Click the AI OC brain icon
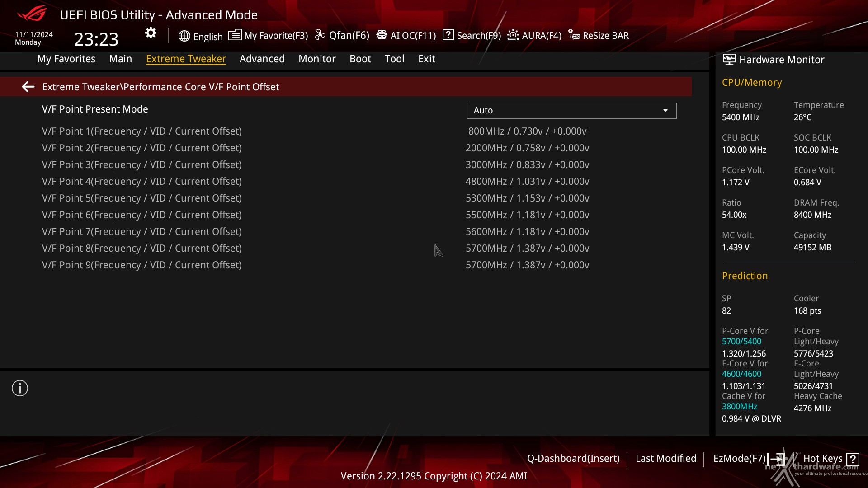This screenshot has width=868, height=488. click(382, 35)
